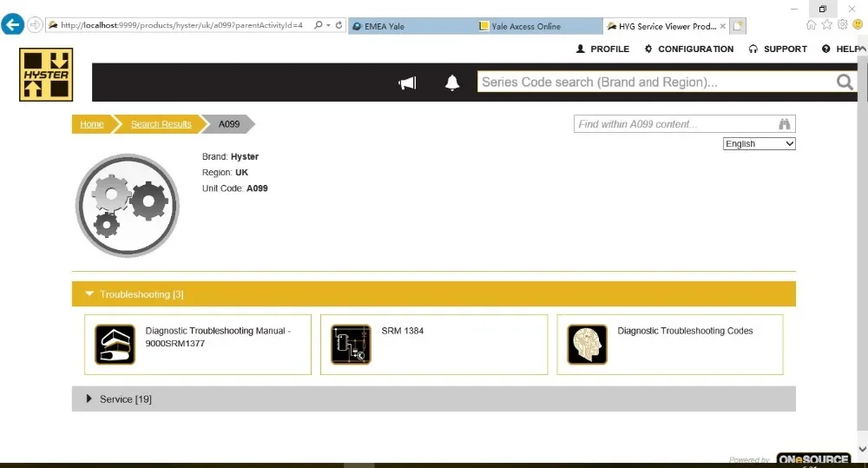Click the Series Code search magnifier
868x468 pixels.
845,82
